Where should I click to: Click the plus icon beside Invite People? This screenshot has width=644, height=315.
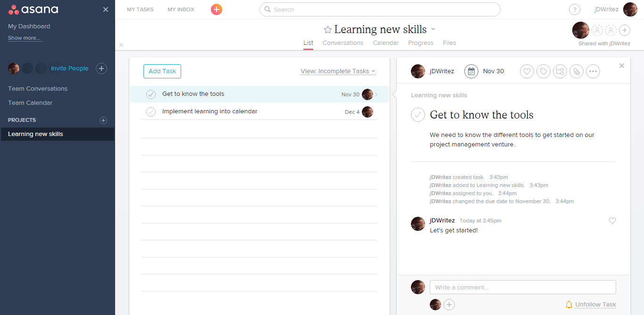click(101, 68)
